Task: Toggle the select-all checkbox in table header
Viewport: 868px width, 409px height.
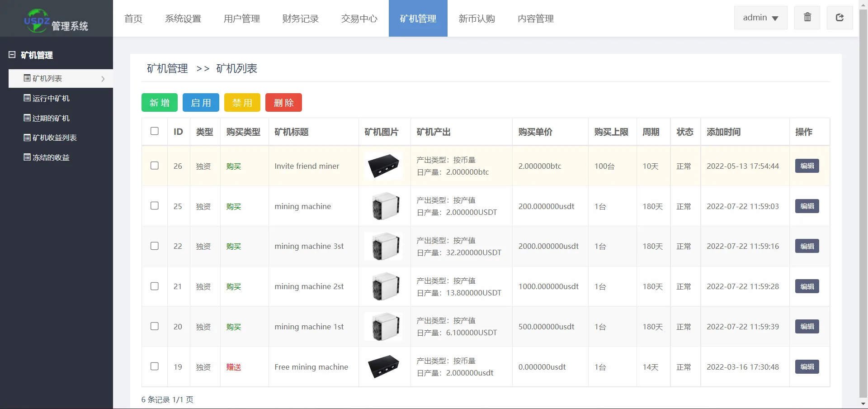Action: point(155,131)
